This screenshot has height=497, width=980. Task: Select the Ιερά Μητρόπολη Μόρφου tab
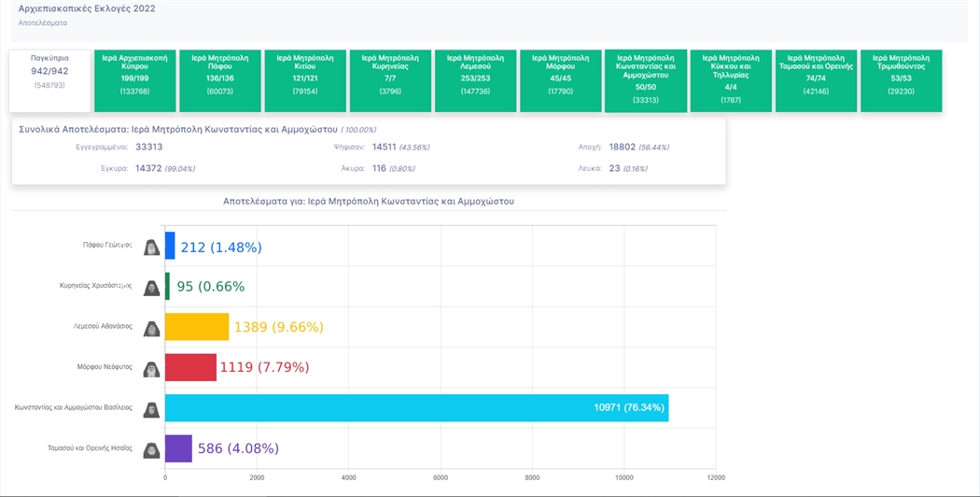[x=560, y=80]
